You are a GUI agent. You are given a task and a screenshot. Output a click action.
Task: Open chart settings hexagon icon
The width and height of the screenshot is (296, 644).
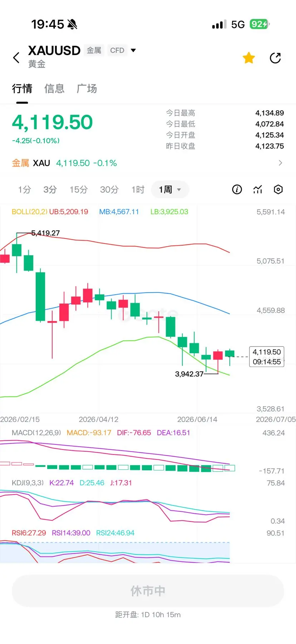pyautogui.click(x=278, y=190)
